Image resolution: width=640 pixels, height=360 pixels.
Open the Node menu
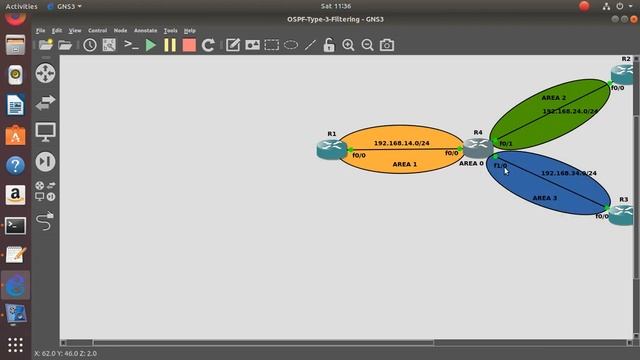(x=120, y=31)
